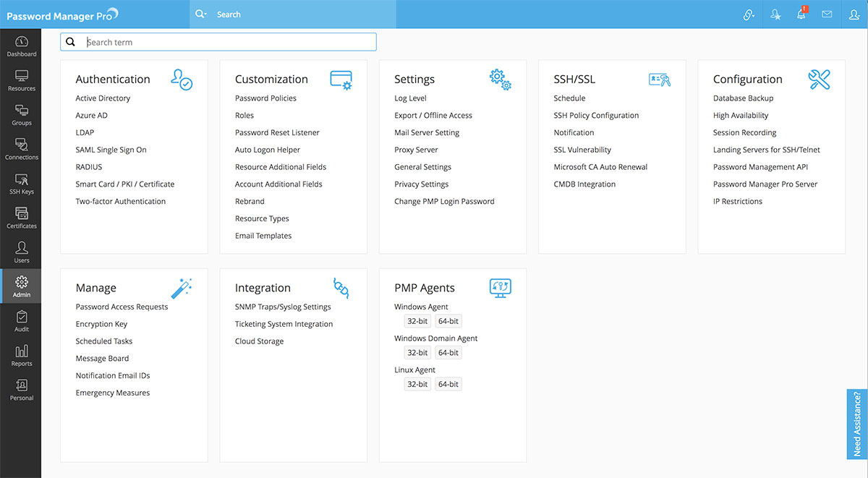Screen dimensions: 868x478
Task: Click the Customization card window-gear icon
Action: click(x=341, y=80)
